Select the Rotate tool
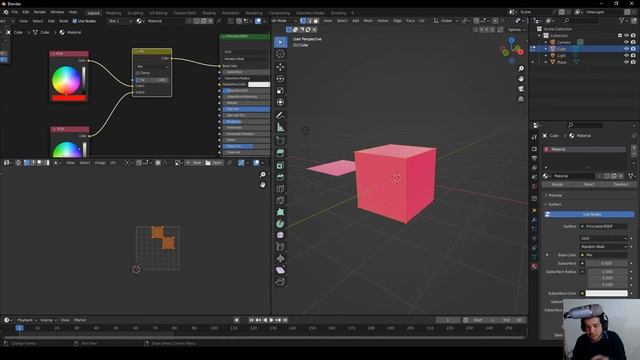Image resolution: width=640 pixels, height=360 pixels. tap(280, 79)
